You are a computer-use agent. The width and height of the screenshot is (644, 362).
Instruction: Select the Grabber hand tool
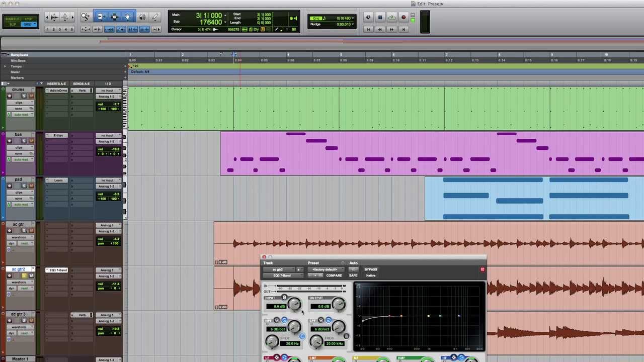tap(127, 17)
